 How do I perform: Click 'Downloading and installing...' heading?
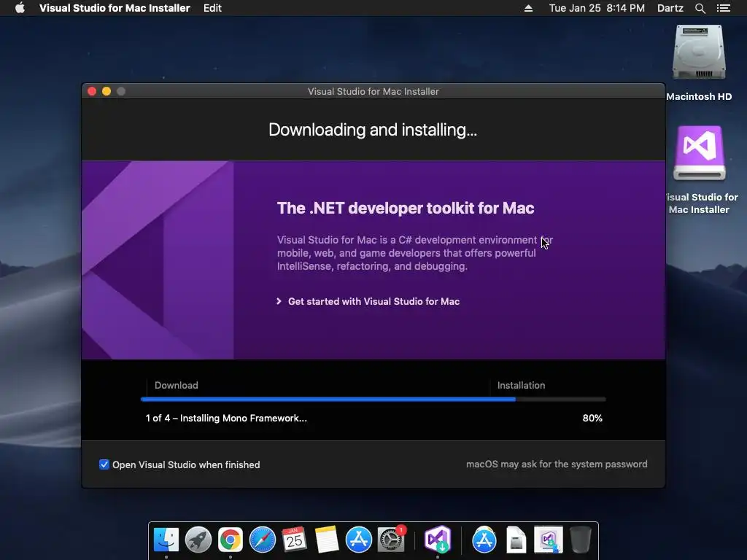[373, 130]
